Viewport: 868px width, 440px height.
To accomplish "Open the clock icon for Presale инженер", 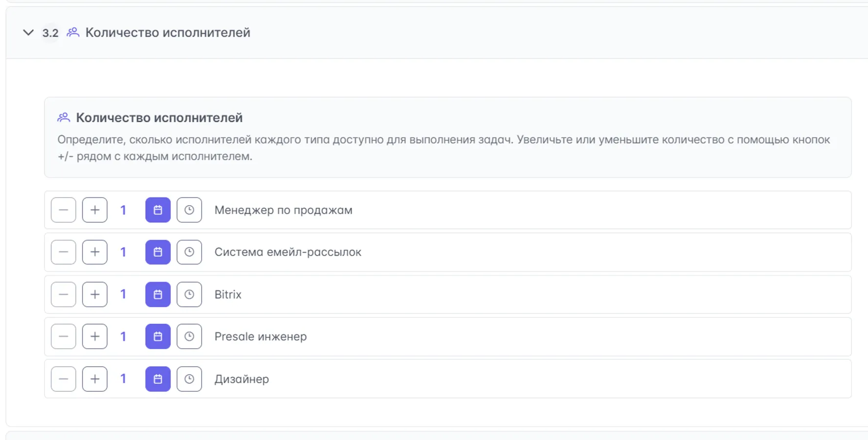I will pos(189,336).
